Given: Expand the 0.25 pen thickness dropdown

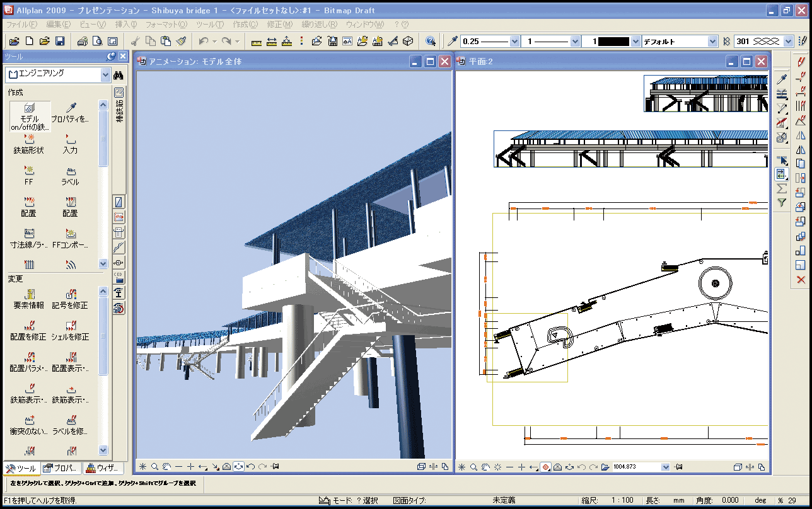Looking at the screenshot, I should 514,41.
